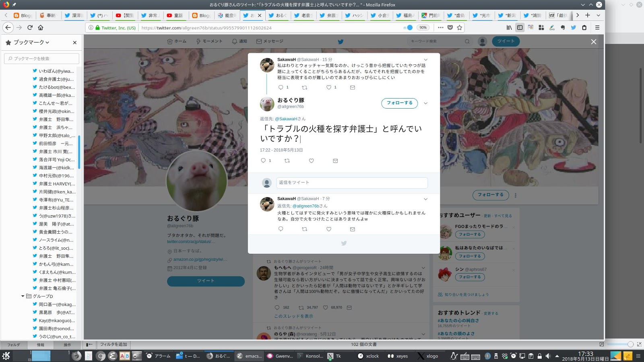Open the Firefox hamburger menu
This screenshot has height=362, width=644.
(597, 27)
